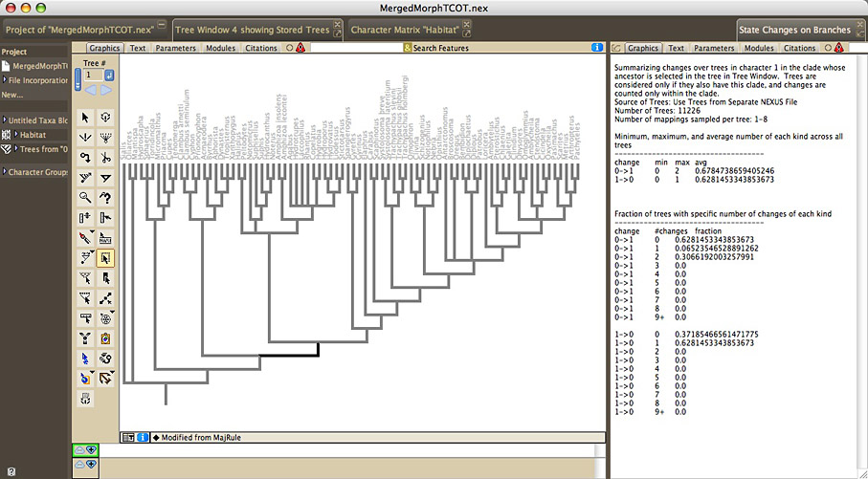868x479 pixels.
Task: Pick the reroot tree tool with curved arrow
Action: click(x=85, y=158)
